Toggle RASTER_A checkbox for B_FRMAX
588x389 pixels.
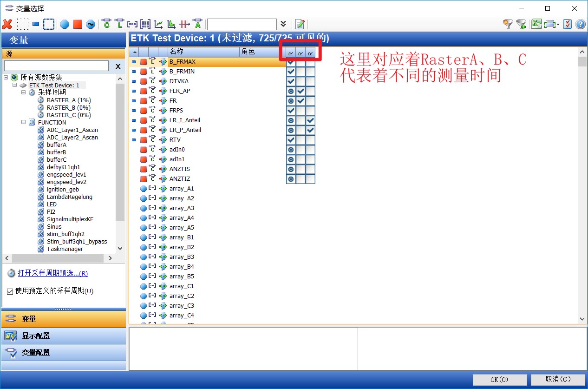[x=290, y=61]
